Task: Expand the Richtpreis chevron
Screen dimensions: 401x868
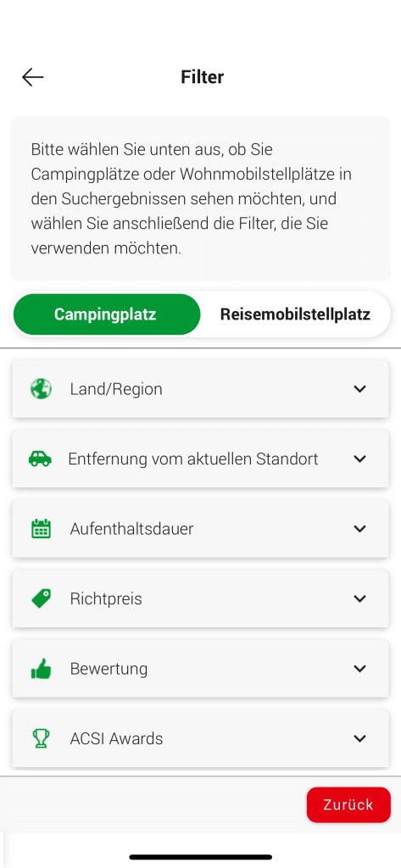Action: coord(360,598)
